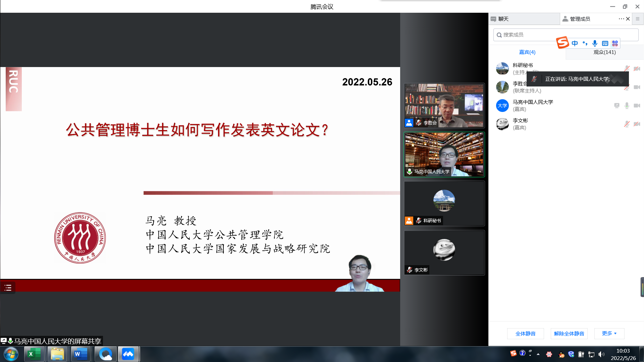Click green mic icon on 马亮中国人民大学 tile
Viewport: 644px width, 362px height.
pyautogui.click(x=410, y=172)
